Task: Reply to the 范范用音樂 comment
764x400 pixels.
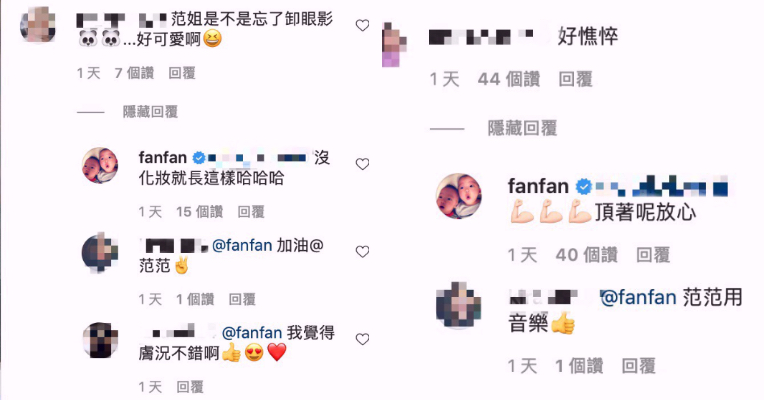Action: tap(639, 366)
